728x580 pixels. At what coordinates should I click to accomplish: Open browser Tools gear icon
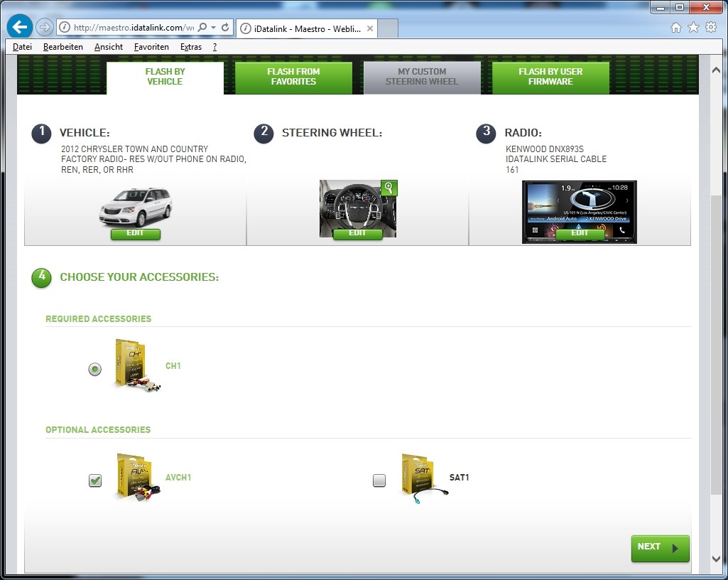click(x=711, y=28)
